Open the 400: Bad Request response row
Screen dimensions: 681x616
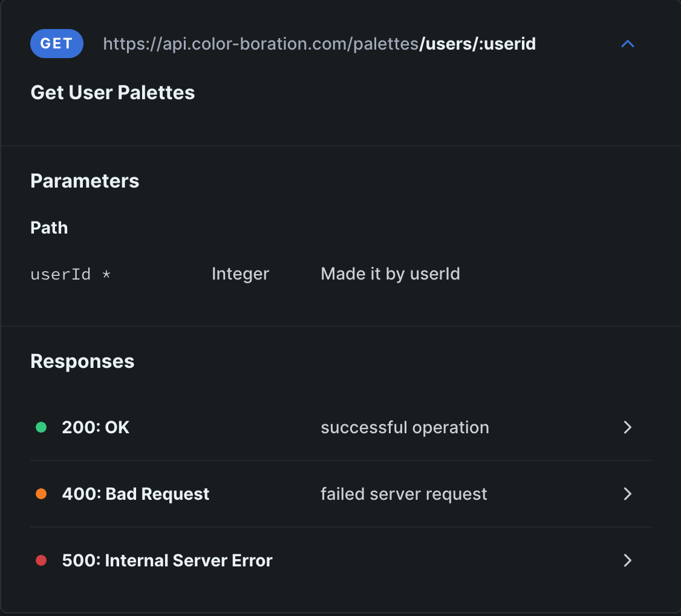(x=135, y=494)
